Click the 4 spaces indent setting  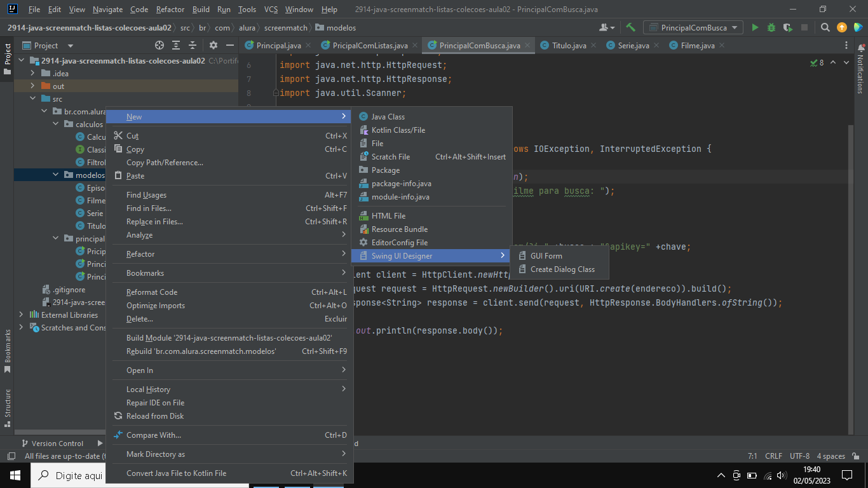(x=831, y=456)
